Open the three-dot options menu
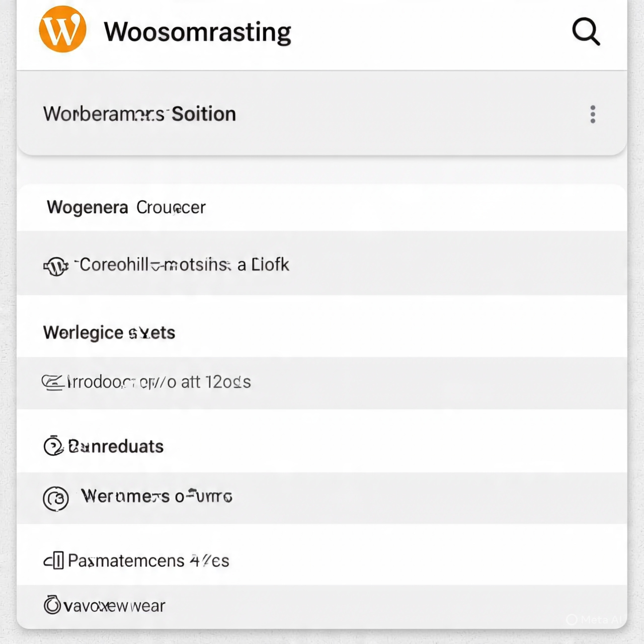The height and width of the screenshot is (644, 644). tap(593, 114)
